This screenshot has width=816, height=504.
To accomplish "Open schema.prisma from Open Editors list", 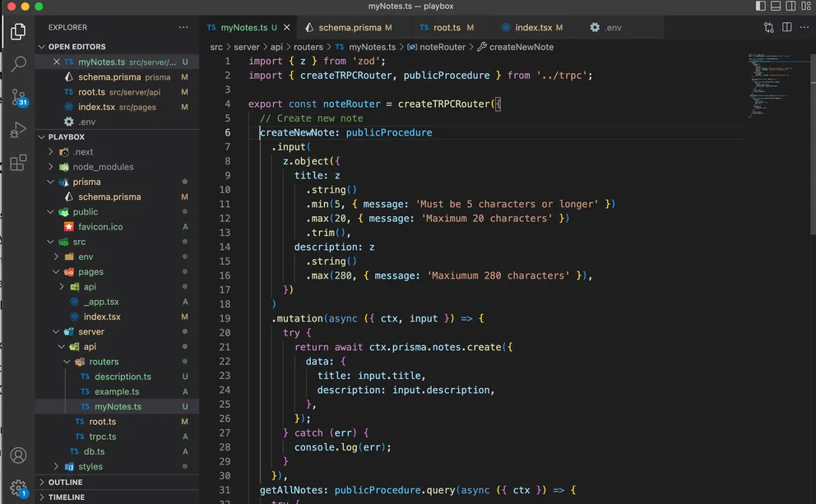I will 117,77.
